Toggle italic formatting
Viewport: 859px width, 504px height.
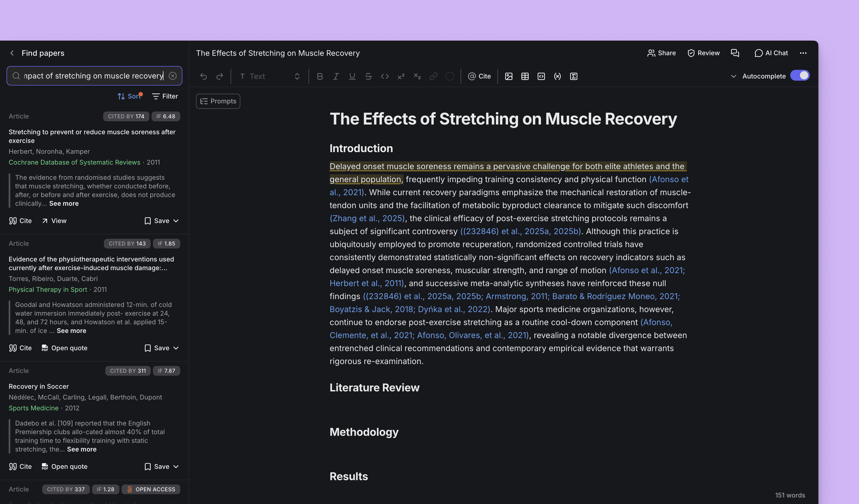(336, 76)
